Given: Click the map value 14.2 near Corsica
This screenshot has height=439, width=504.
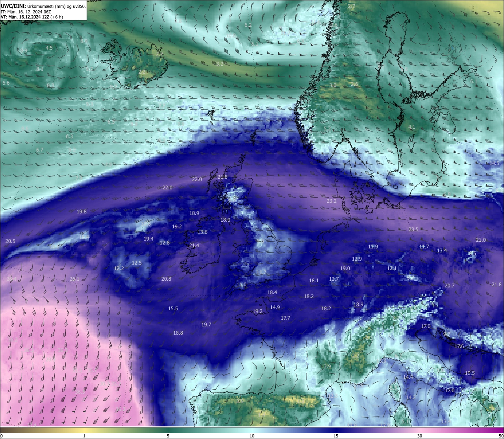Looking at the screenshot, I should point(411,397).
